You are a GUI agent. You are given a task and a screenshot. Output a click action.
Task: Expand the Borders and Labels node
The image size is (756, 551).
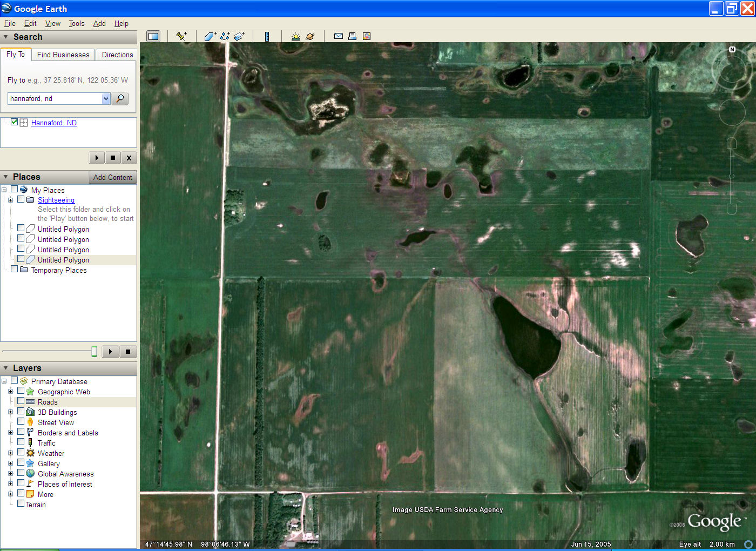click(10, 433)
